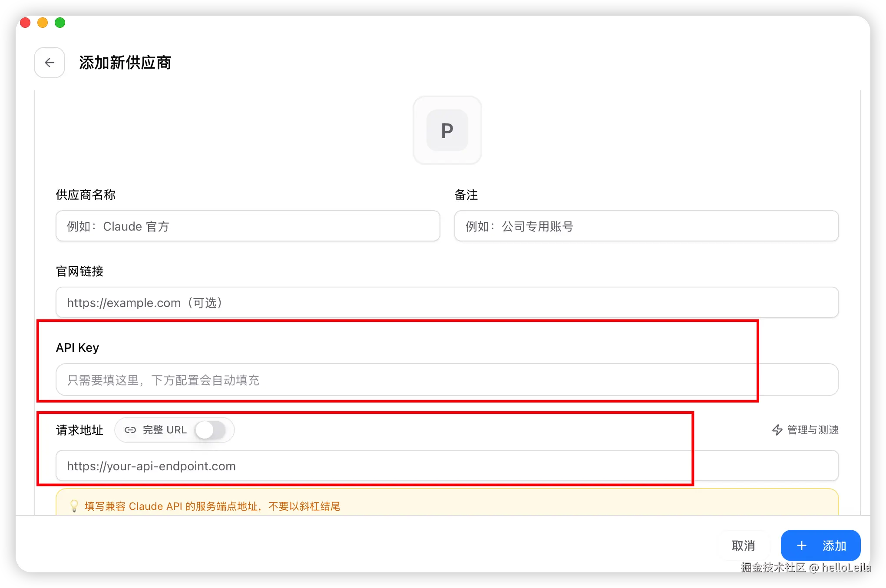Click the yellow minimize window button
The height and width of the screenshot is (588, 886).
tap(43, 23)
